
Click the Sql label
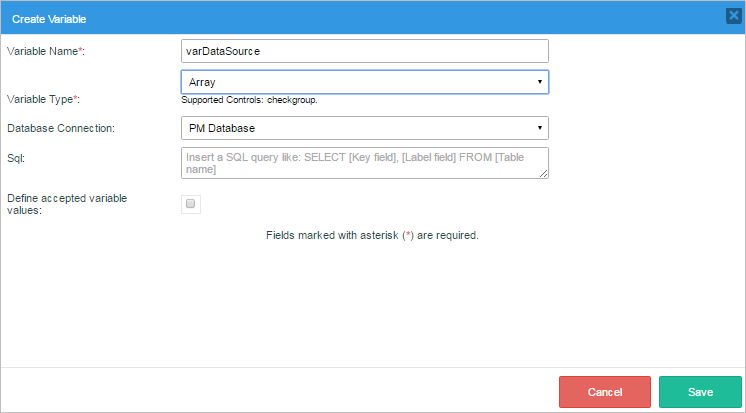16,158
